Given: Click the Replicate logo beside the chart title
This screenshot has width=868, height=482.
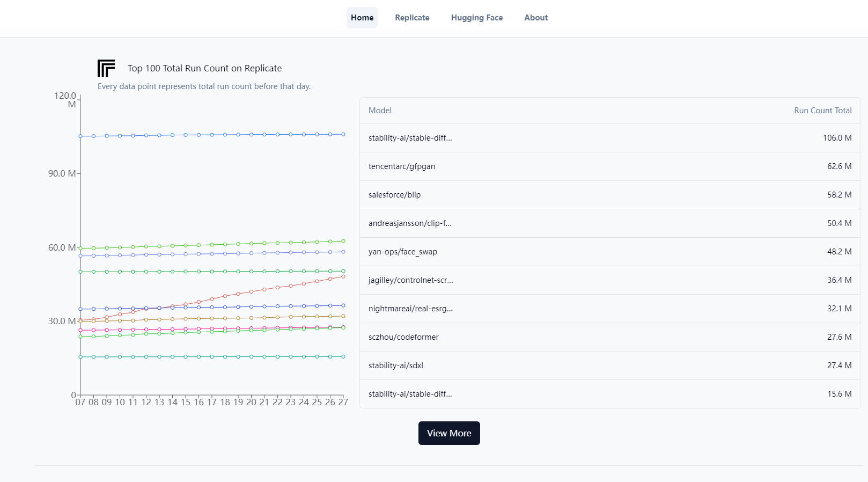Looking at the screenshot, I should (x=106, y=68).
